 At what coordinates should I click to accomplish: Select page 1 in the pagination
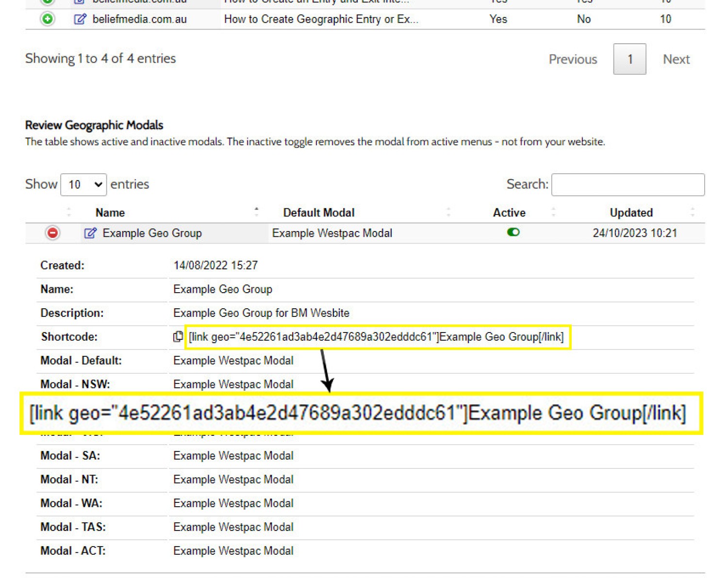coord(629,59)
